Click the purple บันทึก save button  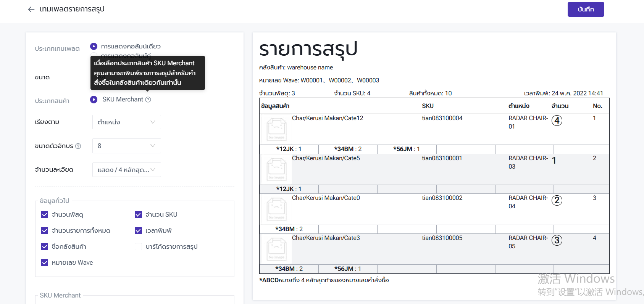pos(586,9)
